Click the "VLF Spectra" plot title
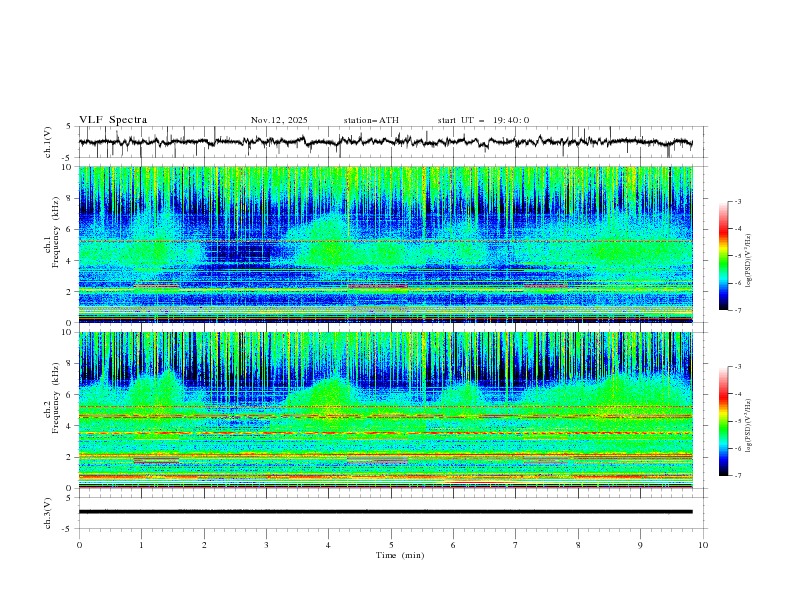Viewport: 792px width, 612px height. (x=113, y=120)
